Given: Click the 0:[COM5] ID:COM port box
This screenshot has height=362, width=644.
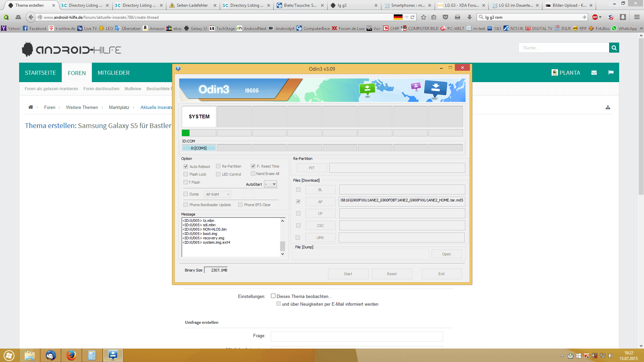Looking at the screenshot, I should pyautogui.click(x=199, y=148).
